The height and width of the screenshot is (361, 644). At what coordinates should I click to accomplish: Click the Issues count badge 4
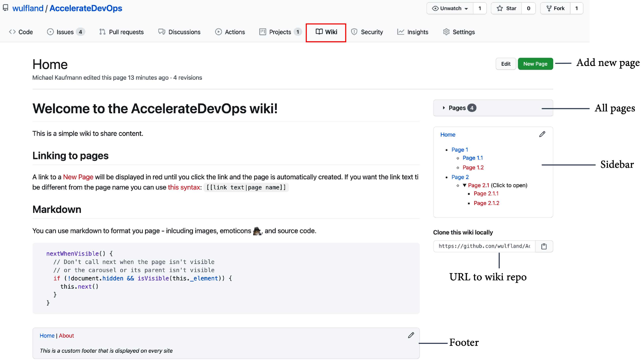click(x=80, y=32)
